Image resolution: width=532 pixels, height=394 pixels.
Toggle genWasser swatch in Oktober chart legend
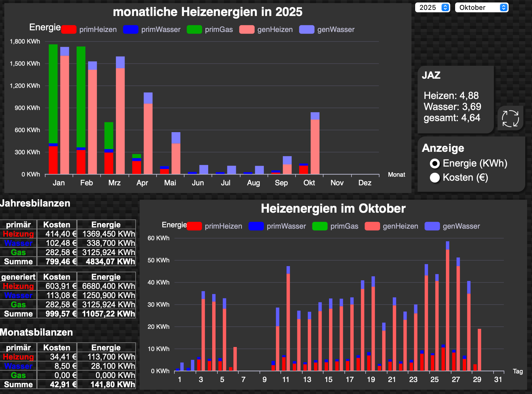point(432,226)
